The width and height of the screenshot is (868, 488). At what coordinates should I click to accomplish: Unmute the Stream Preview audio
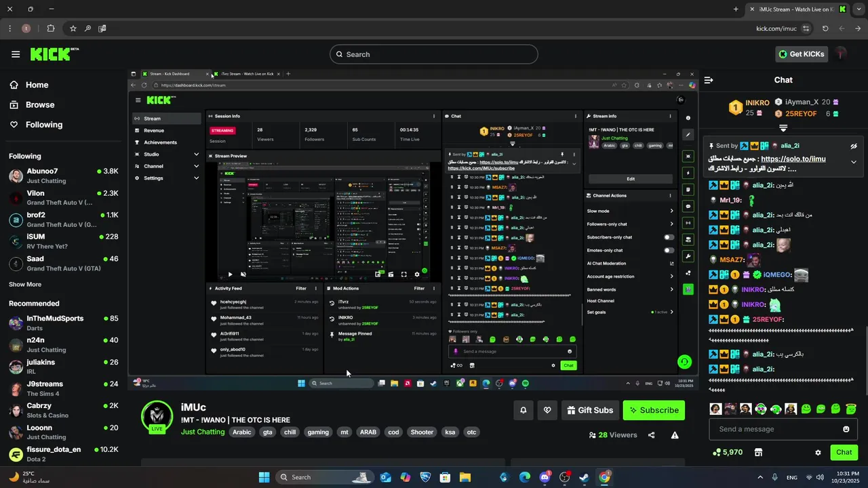pyautogui.click(x=243, y=274)
